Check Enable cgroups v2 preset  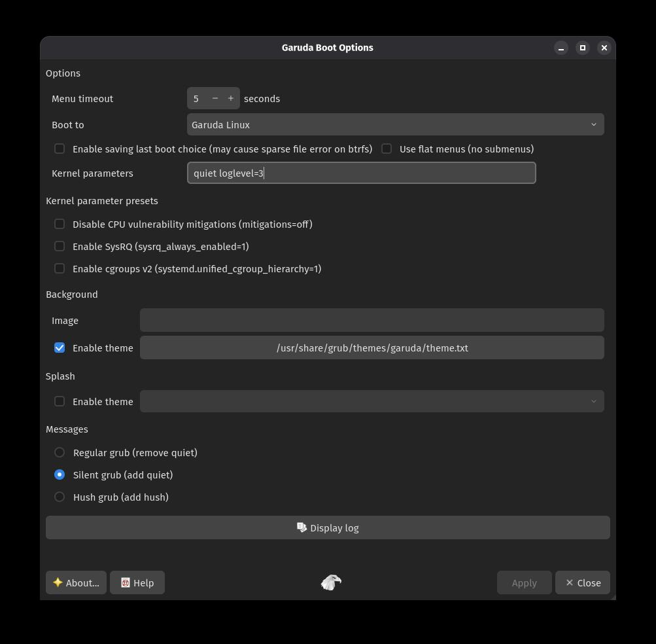60,268
